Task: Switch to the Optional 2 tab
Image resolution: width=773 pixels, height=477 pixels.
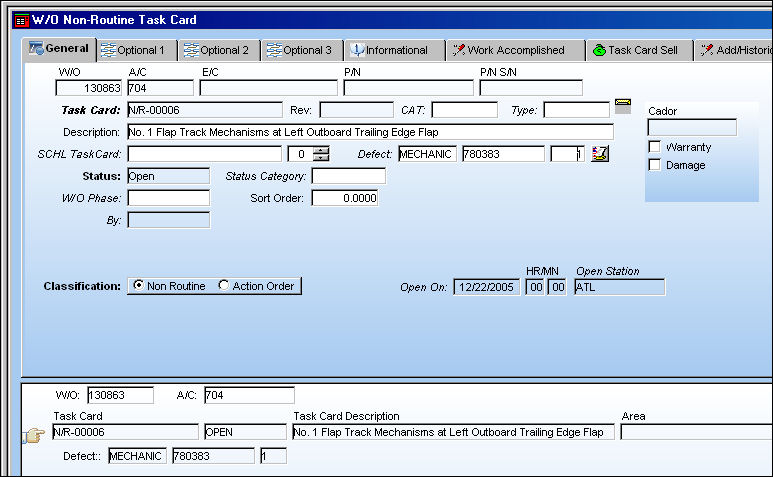Action: click(x=218, y=50)
